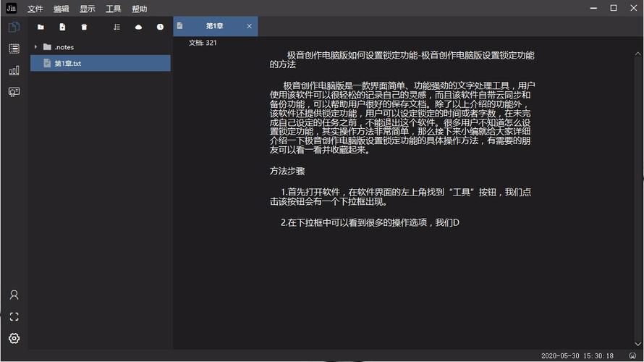Expand the .notes folder arrow

(35, 47)
